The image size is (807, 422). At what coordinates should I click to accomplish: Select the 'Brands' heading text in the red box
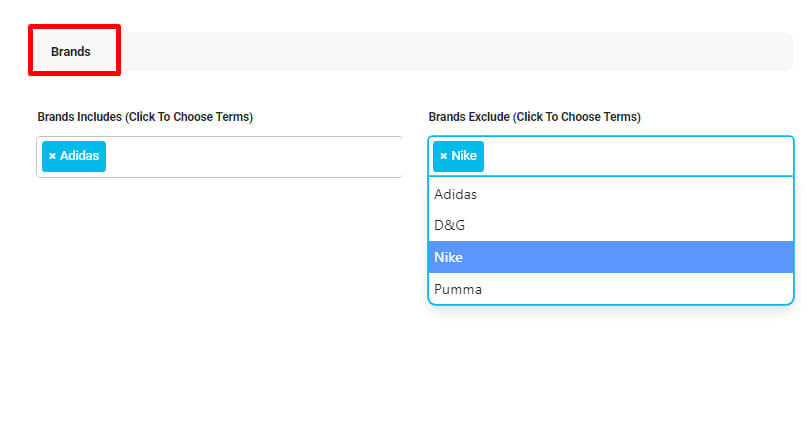71,51
